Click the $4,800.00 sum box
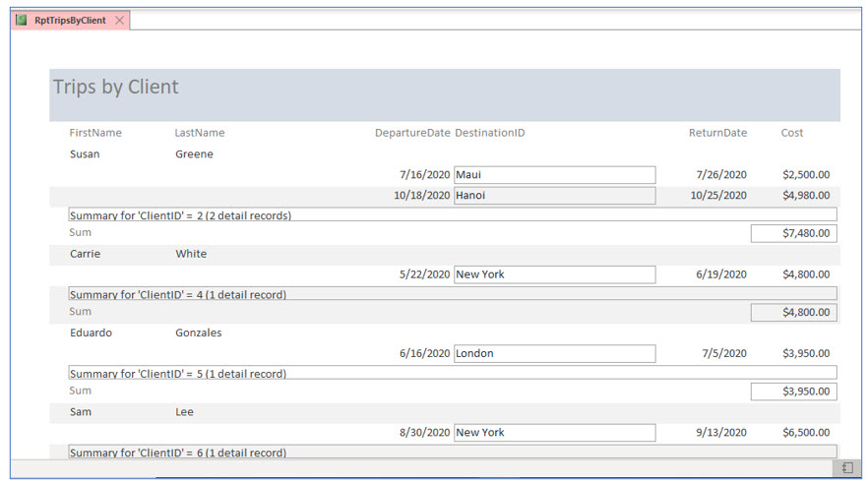This screenshot has width=868, height=484. 794,313
